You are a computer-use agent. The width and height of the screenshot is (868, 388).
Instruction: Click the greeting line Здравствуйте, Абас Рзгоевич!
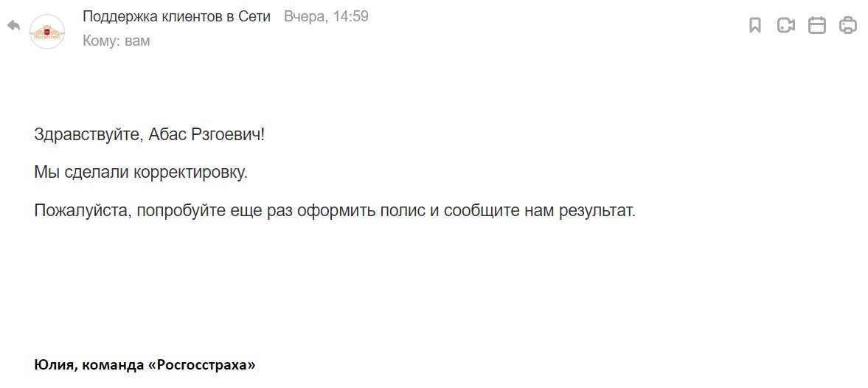[150, 134]
